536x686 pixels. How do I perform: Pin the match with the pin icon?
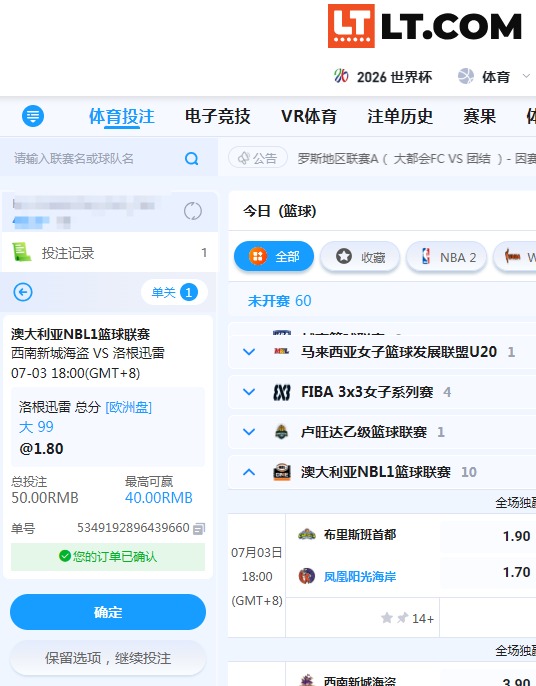coord(402,618)
